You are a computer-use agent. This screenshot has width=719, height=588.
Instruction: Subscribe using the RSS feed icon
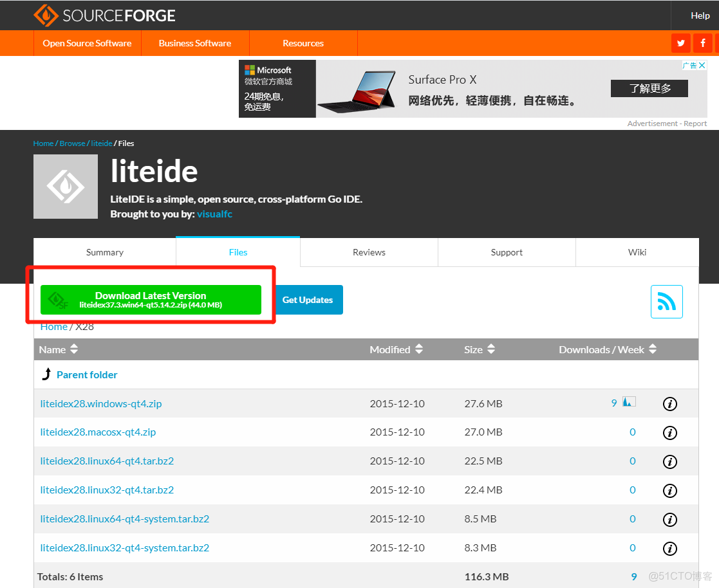click(666, 301)
